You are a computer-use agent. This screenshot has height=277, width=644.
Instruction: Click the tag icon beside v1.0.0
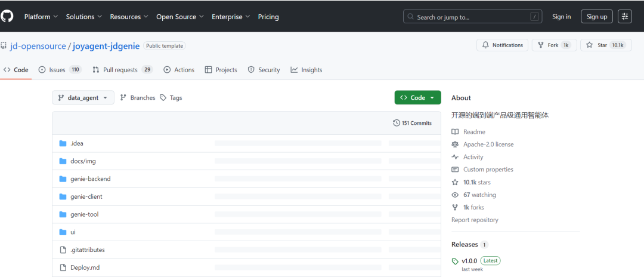454,261
